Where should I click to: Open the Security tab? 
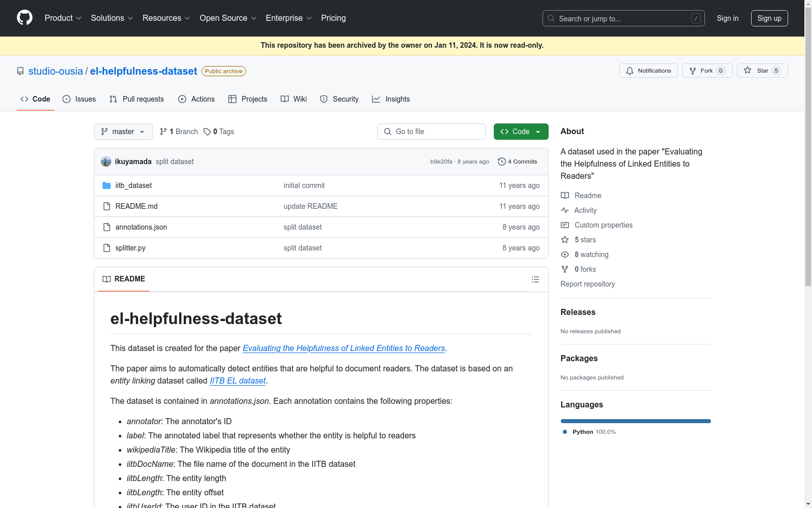click(x=340, y=99)
